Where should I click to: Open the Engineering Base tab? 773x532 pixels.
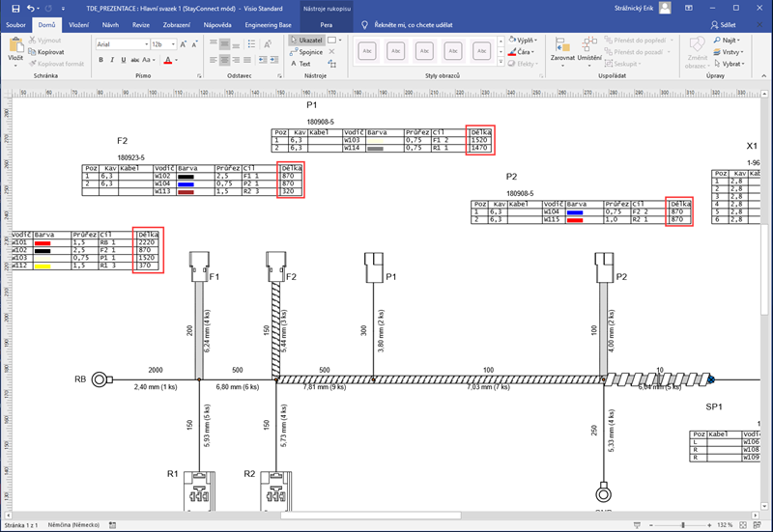click(269, 23)
